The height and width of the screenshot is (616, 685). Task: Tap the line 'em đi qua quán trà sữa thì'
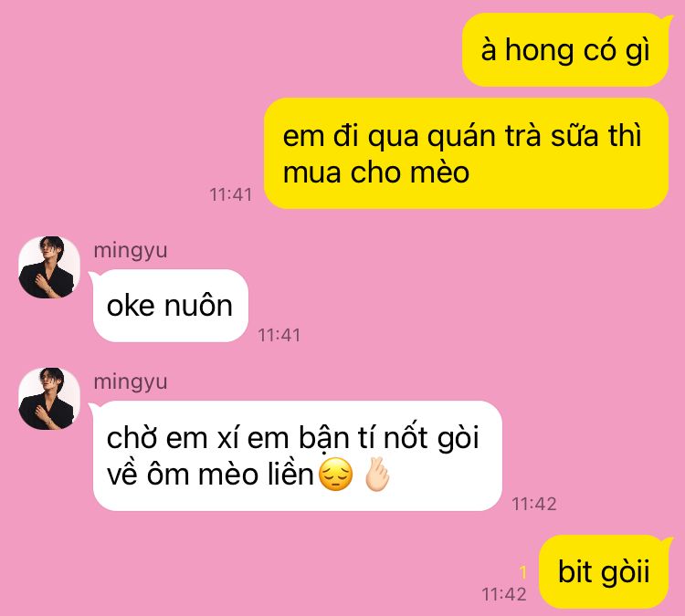click(x=462, y=136)
